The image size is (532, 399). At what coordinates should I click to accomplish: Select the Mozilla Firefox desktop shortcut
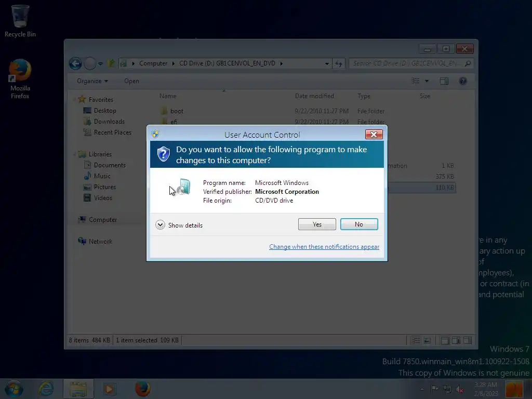[x=20, y=79]
